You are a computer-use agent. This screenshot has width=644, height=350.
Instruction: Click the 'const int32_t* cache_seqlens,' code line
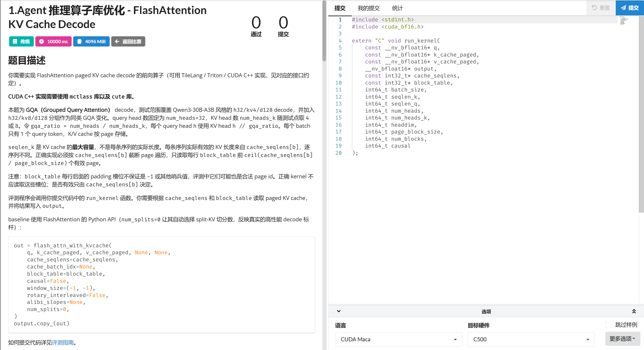coord(412,75)
